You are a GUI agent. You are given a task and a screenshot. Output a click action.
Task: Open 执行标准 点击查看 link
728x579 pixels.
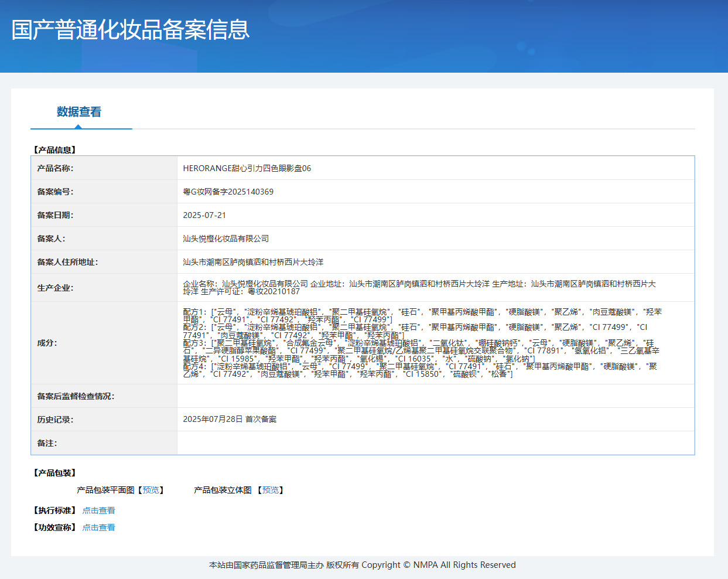[x=98, y=510]
